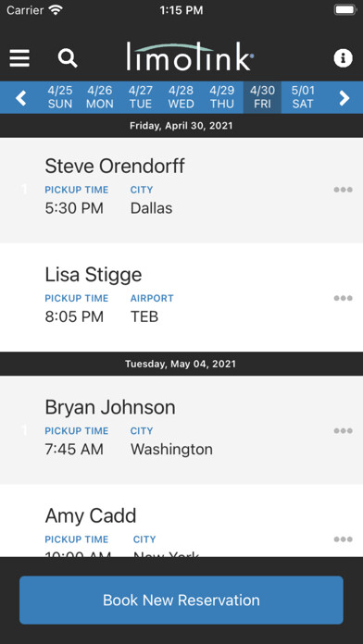This screenshot has width=363, height=644.
Task: Go to previous week with left arrow
Action: 21,98
